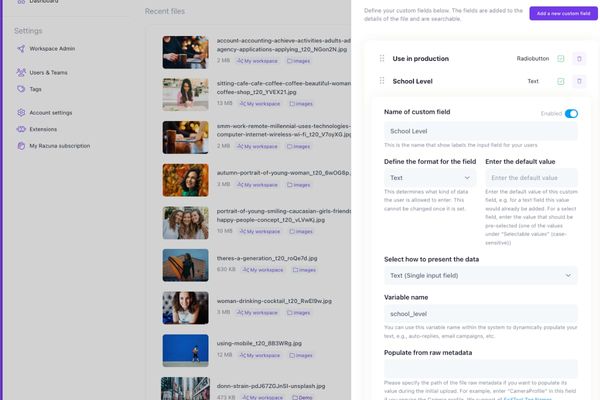The width and height of the screenshot is (600, 400).
Task: Click the Workspace Admin paper-plane icon
Action: tap(21, 49)
